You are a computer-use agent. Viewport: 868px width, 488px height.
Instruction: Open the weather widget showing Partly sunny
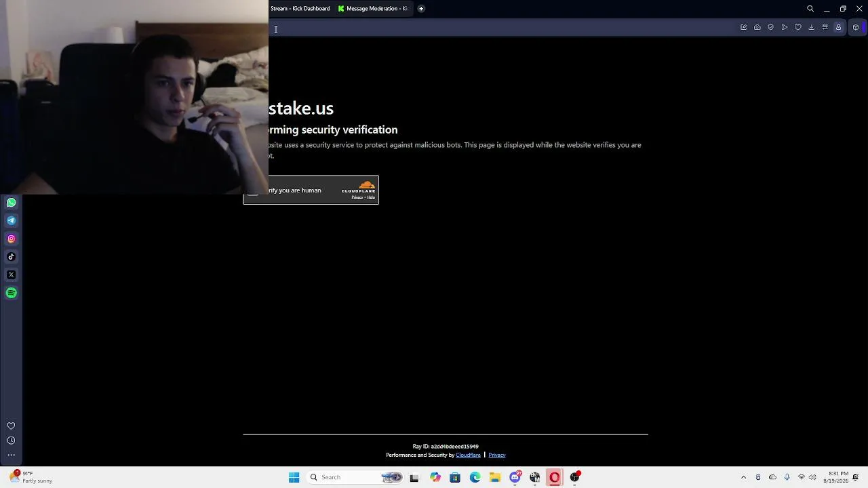pos(31,477)
